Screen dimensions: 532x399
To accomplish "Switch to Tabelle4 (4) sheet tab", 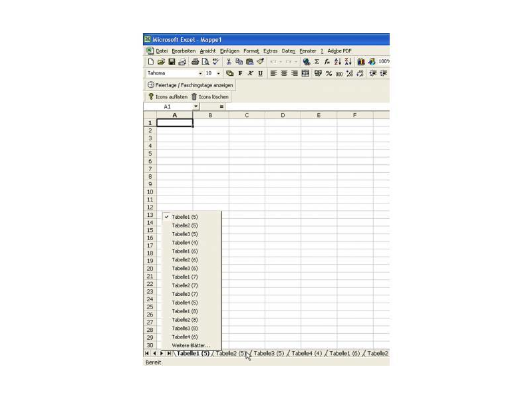I will pyautogui.click(x=307, y=354).
